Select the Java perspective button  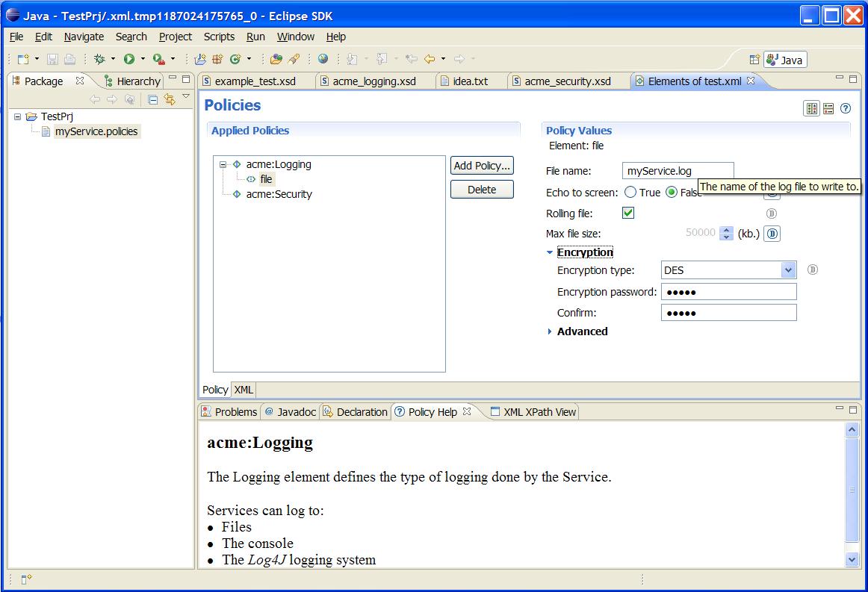pyautogui.click(x=785, y=60)
